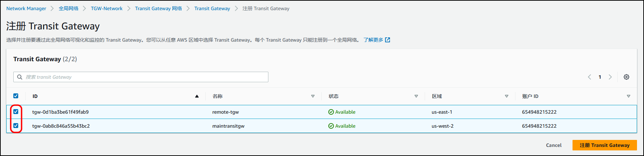Click the orange 注册 Transit Gateway button
The width and height of the screenshot is (644, 156).
click(604, 145)
